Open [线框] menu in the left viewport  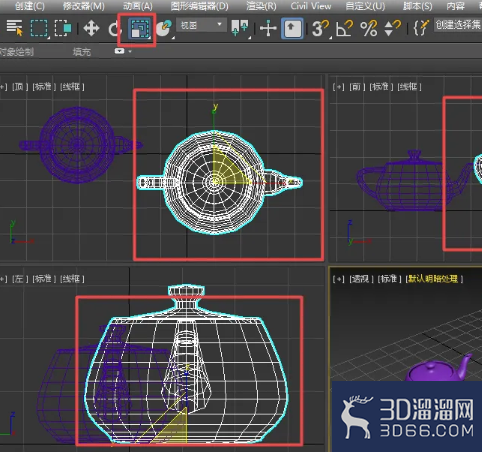click(72, 279)
